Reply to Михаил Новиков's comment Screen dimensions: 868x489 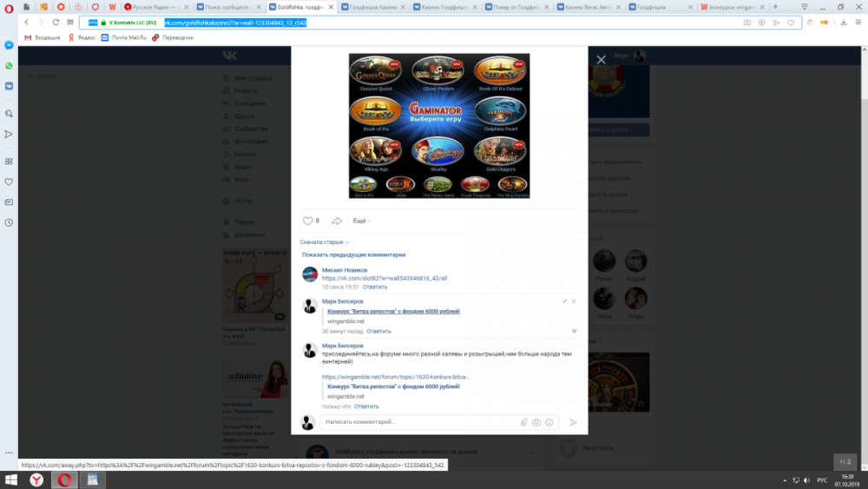375,287
